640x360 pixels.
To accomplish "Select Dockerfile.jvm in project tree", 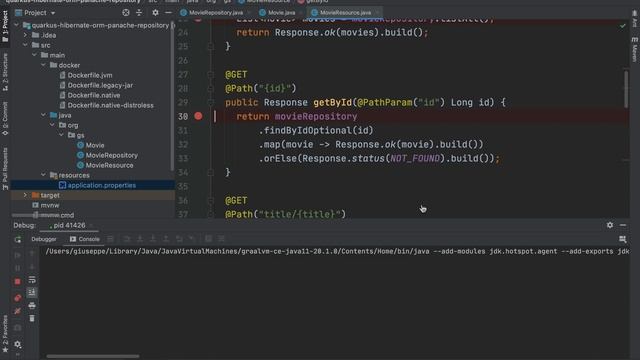I will (x=90, y=75).
